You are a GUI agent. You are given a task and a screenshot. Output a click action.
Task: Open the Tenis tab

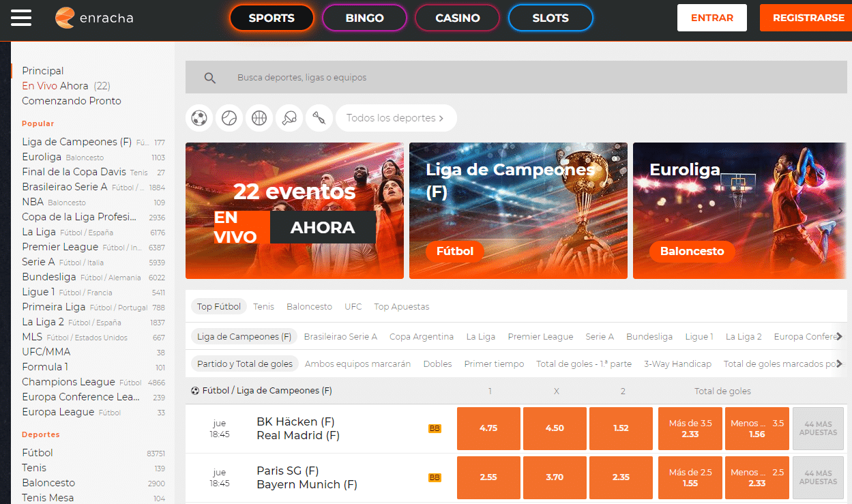coord(263,307)
